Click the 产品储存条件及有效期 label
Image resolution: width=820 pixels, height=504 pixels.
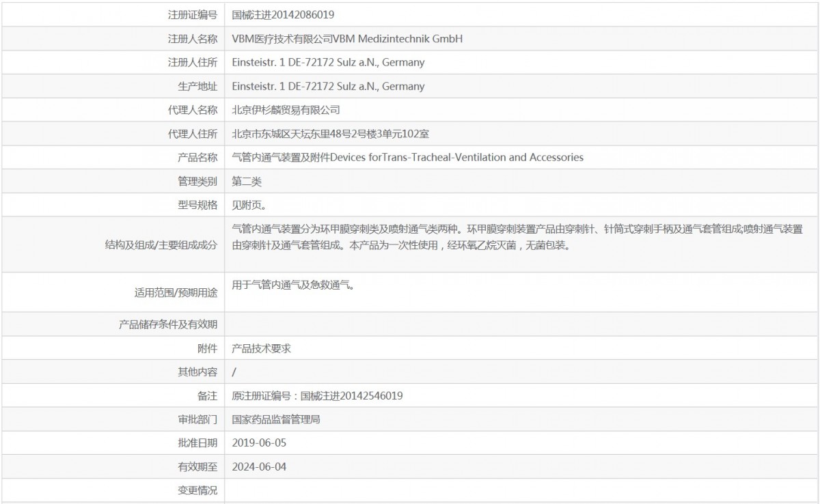[168, 324]
